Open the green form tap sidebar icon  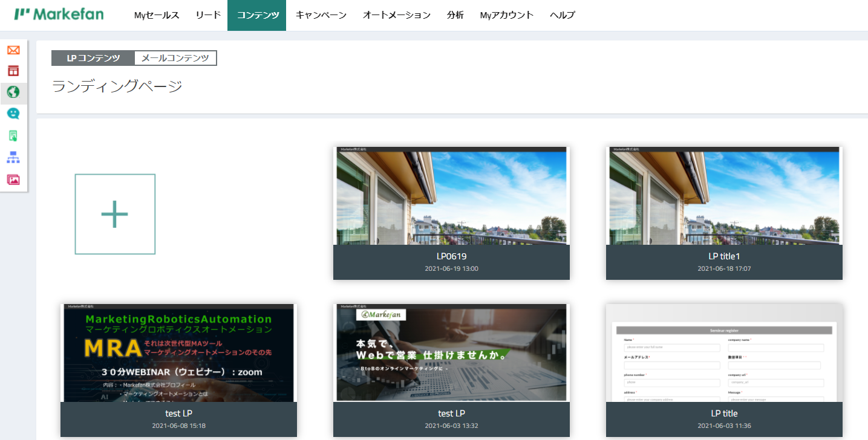click(x=13, y=135)
